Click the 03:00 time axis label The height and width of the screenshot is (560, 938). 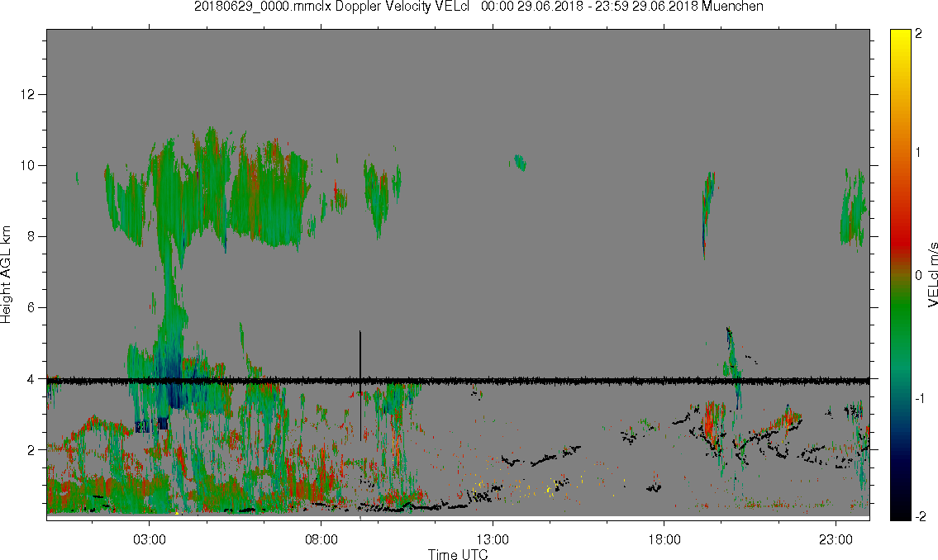point(150,540)
